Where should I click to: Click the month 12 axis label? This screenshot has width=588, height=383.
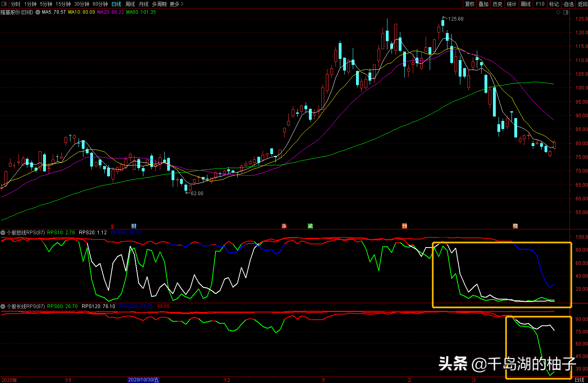(x=227, y=380)
